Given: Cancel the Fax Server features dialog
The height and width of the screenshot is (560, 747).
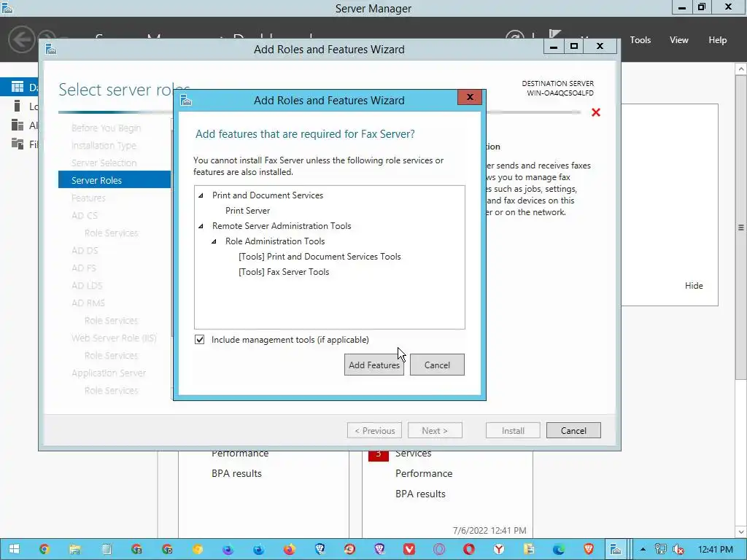Looking at the screenshot, I should [x=437, y=365].
